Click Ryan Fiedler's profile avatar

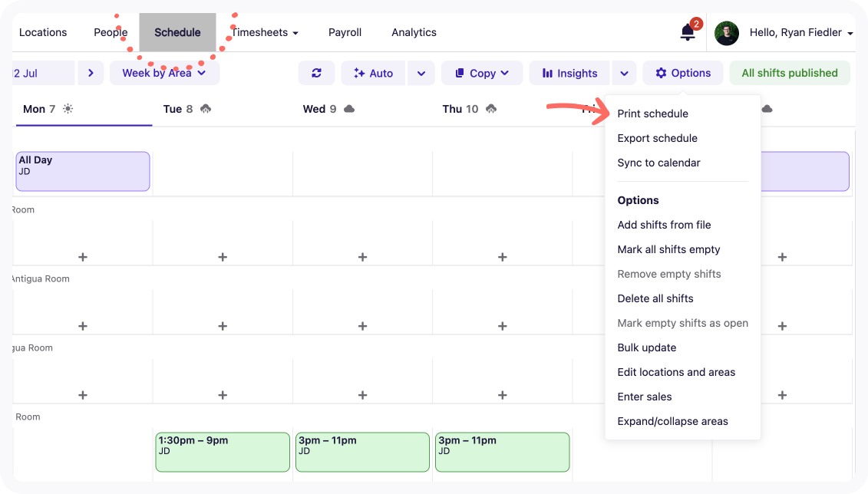tap(726, 33)
